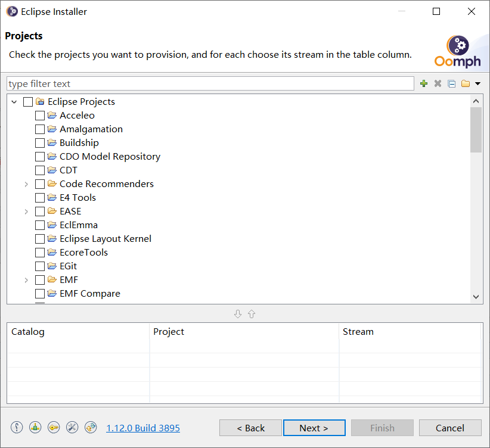Click the project tree scrollbar thumb
Viewport: 490px width, 448px height.
[476, 130]
